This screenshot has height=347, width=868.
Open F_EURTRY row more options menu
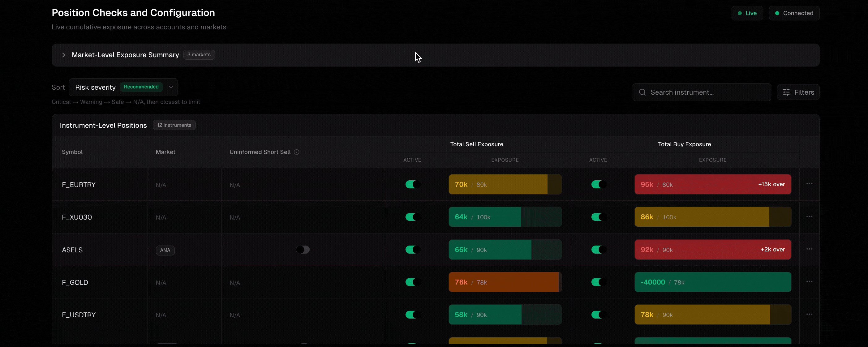click(809, 184)
